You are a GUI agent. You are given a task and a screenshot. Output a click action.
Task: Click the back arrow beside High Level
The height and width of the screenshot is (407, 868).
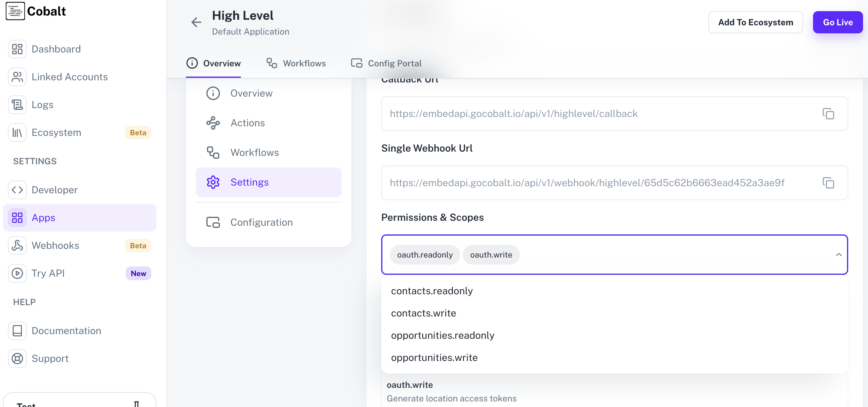point(196,22)
